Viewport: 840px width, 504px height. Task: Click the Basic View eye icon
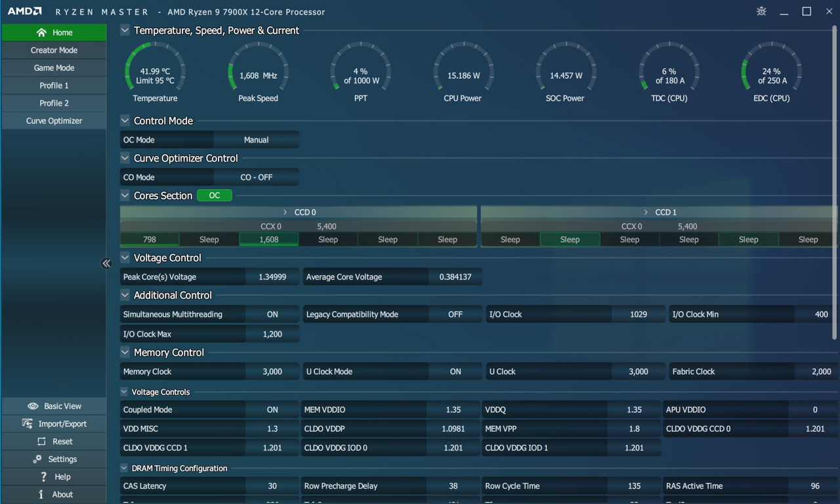tap(33, 406)
